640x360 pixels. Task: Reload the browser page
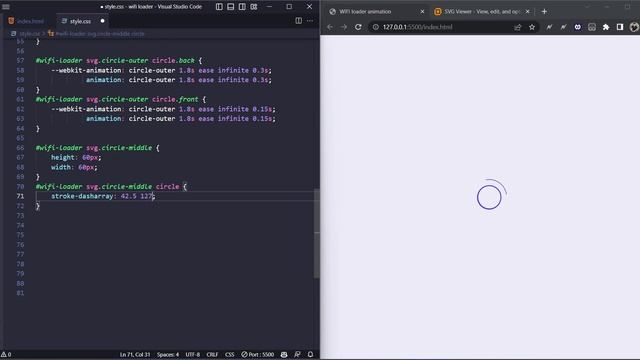coord(358,27)
